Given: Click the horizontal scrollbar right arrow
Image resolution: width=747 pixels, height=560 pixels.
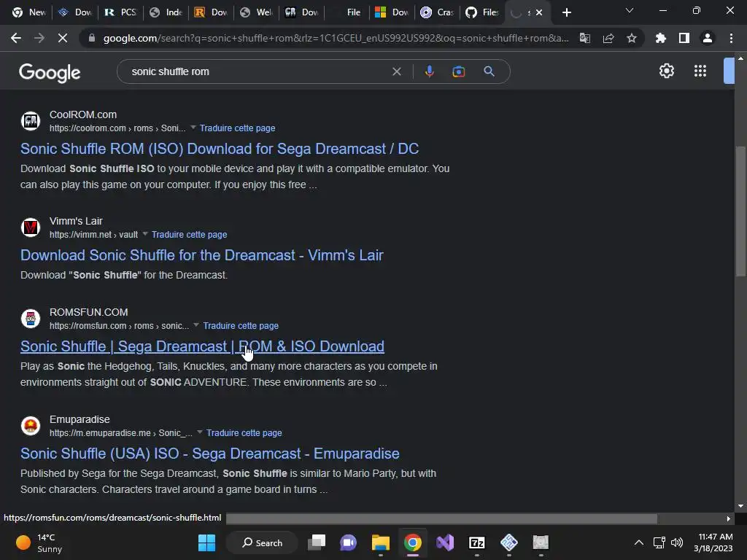Looking at the screenshot, I should pyautogui.click(x=729, y=518).
